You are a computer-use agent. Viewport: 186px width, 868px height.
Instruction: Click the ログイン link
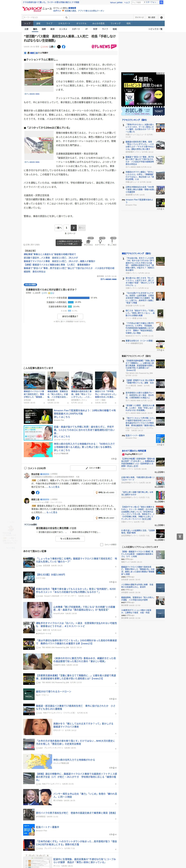click(x=57, y=11)
